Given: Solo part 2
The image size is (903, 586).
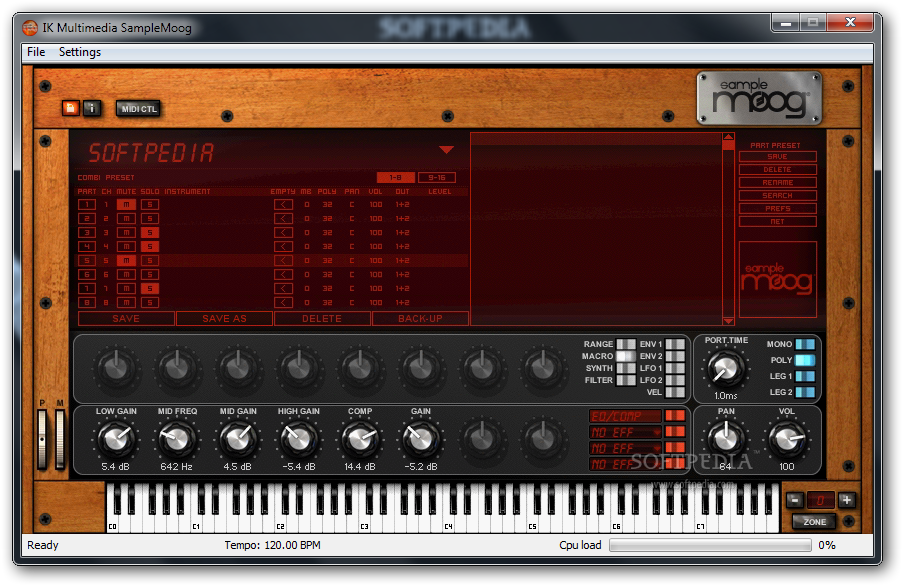Looking at the screenshot, I should (150, 219).
